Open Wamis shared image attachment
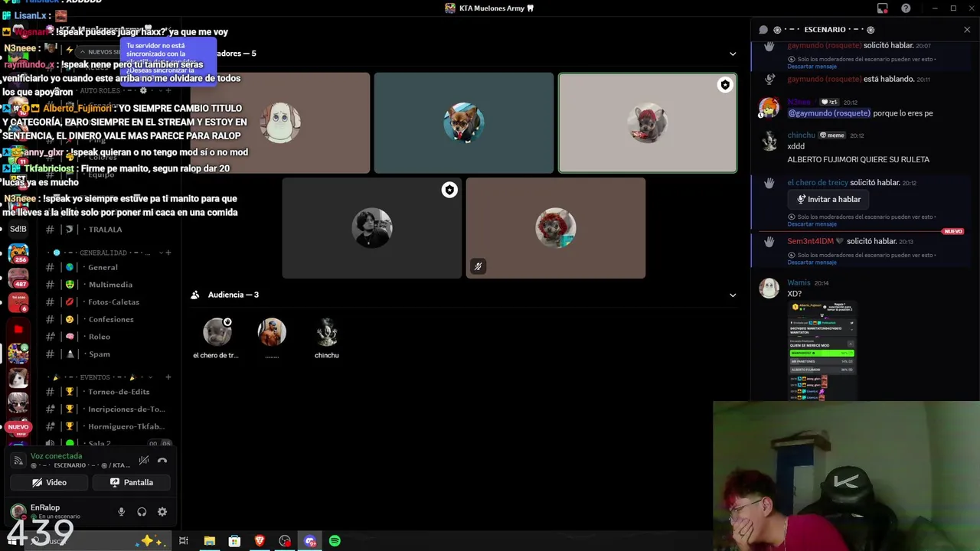The image size is (980, 551). pos(823,350)
